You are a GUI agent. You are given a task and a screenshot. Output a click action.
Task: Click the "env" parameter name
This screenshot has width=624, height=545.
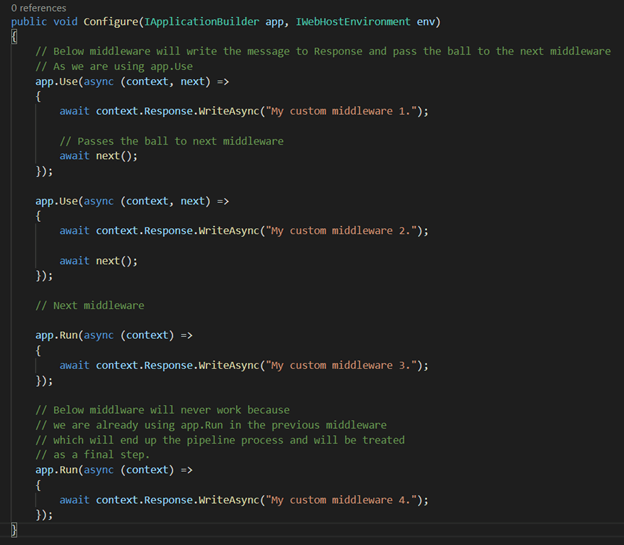tap(425, 22)
